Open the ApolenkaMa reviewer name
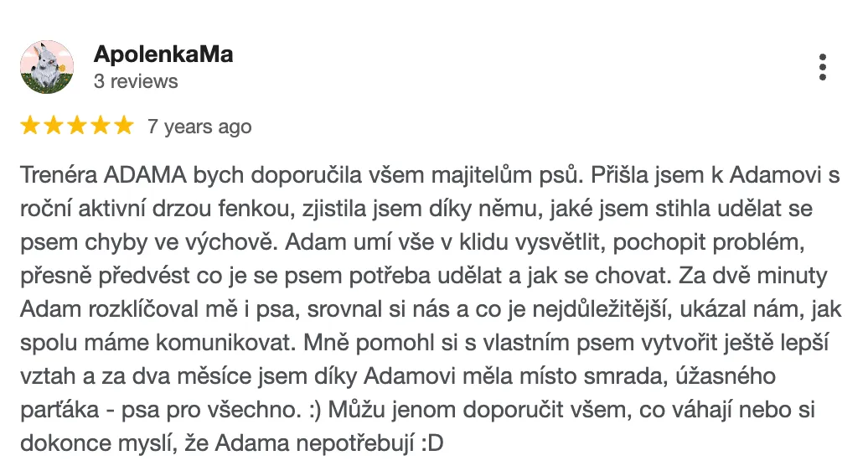 [x=163, y=54]
